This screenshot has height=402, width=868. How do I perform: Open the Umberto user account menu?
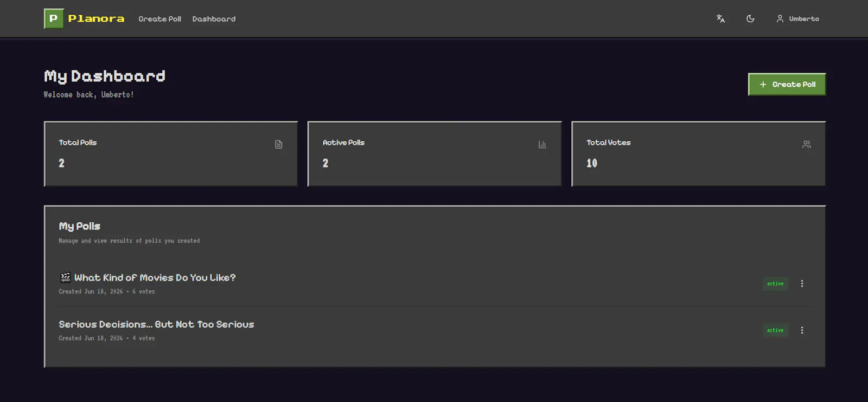pos(797,18)
